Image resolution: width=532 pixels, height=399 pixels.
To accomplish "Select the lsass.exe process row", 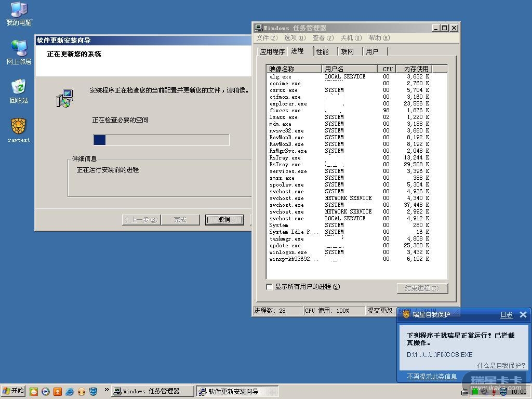I will tap(350, 117).
